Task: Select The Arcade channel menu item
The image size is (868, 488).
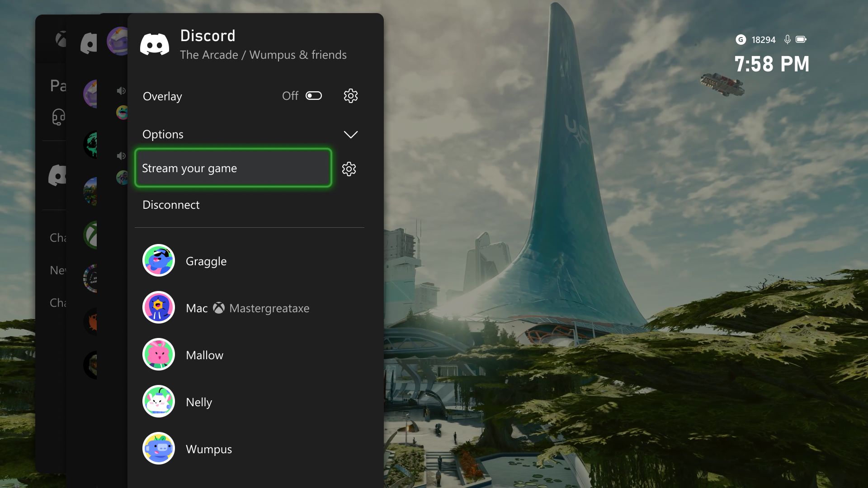Action: 263,54
